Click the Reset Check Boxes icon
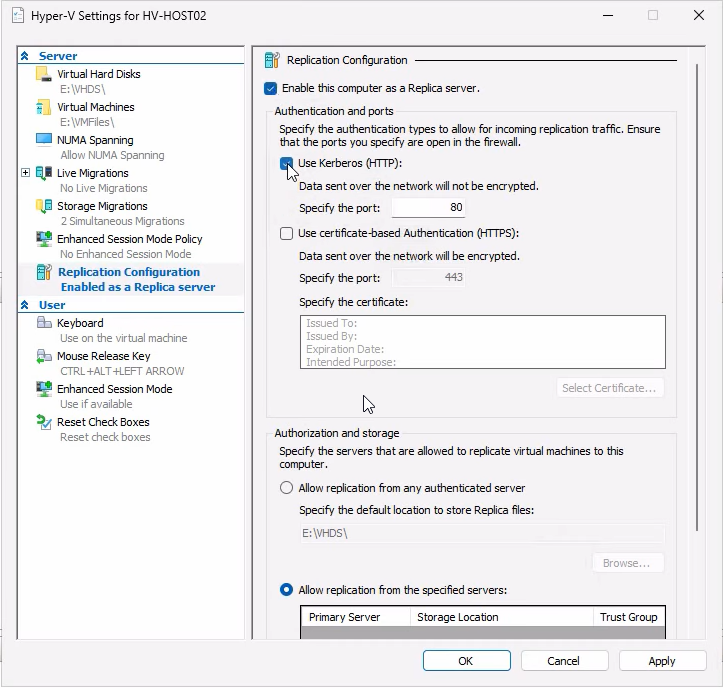 44,422
